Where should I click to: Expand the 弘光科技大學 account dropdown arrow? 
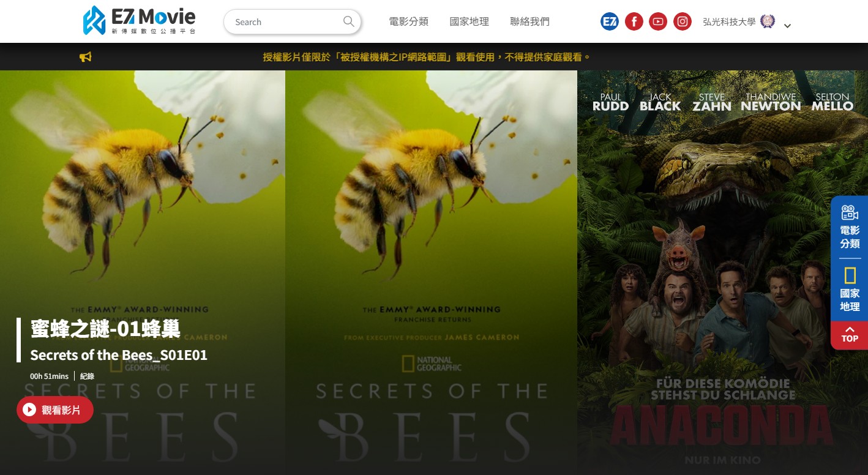(x=787, y=26)
